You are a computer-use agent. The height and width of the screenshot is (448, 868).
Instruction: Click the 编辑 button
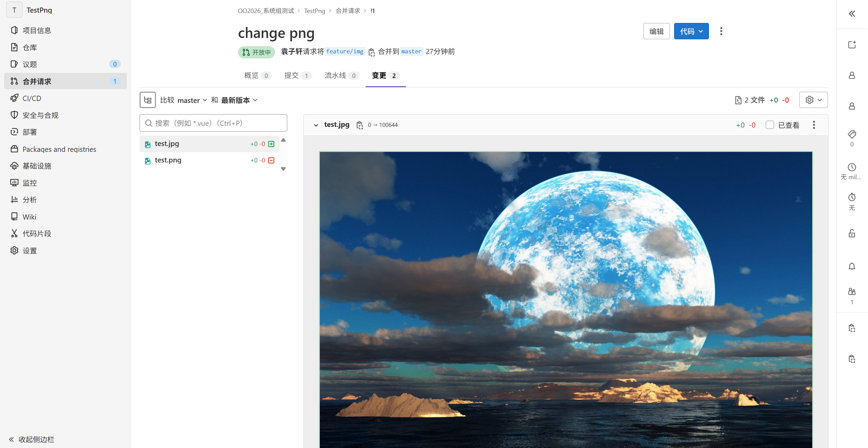tap(656, 31)
